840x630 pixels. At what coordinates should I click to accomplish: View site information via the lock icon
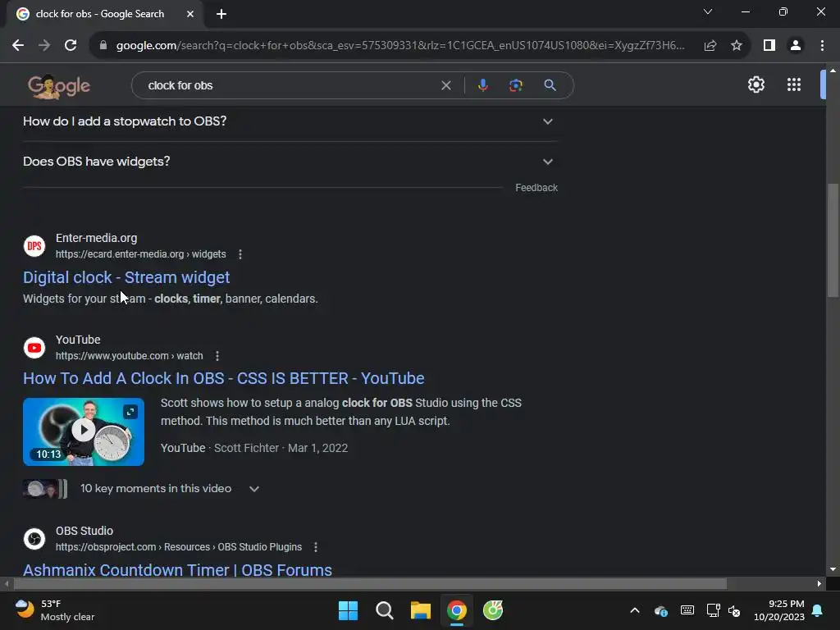[x=103, y=46]
